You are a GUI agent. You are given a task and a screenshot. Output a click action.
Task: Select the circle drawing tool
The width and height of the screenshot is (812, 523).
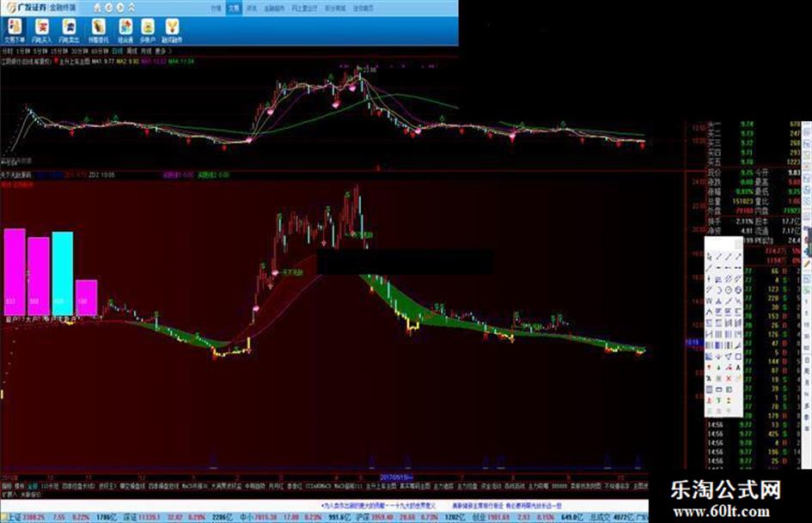tap(728, 290)
